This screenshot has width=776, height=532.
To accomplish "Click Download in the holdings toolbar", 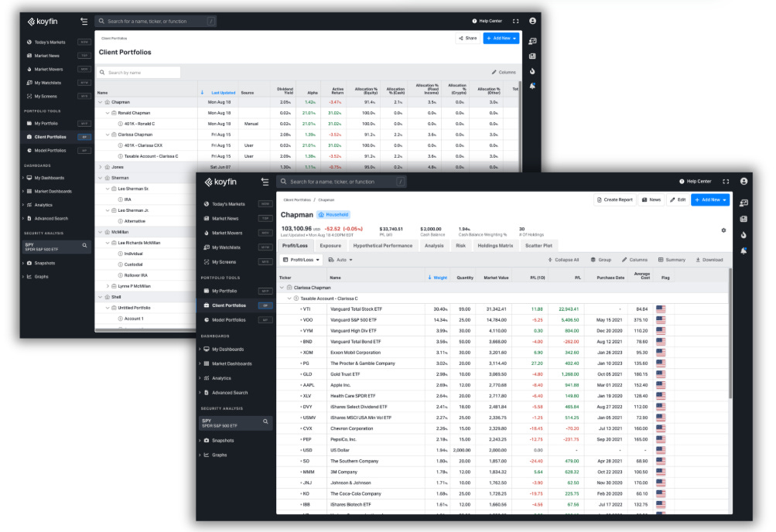I will tap(709, 260).
